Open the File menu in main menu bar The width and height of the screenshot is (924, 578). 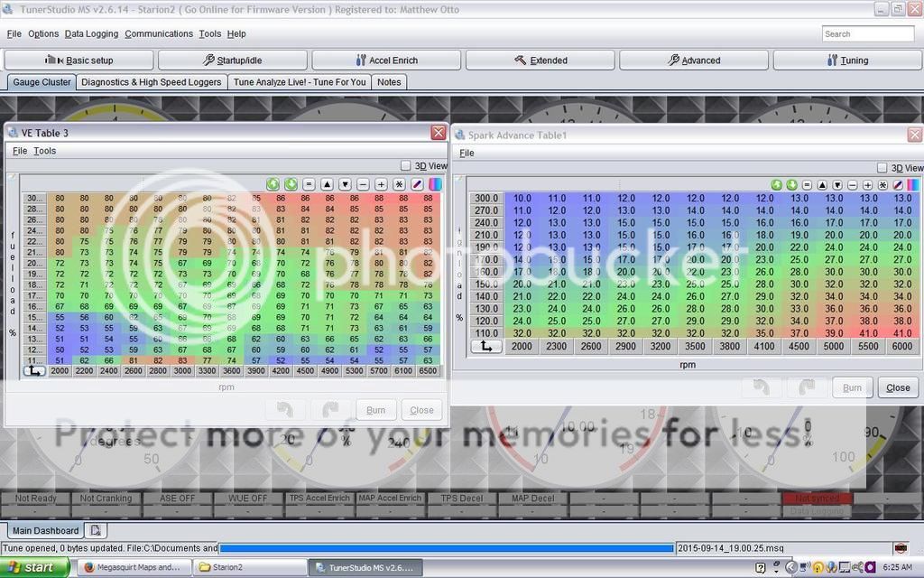tap(14, 33)
